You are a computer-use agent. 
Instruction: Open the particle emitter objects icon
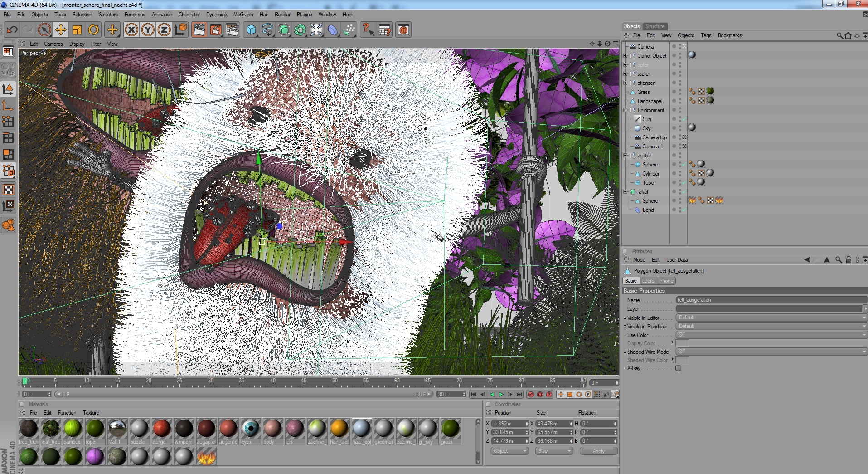coord(349,30)
